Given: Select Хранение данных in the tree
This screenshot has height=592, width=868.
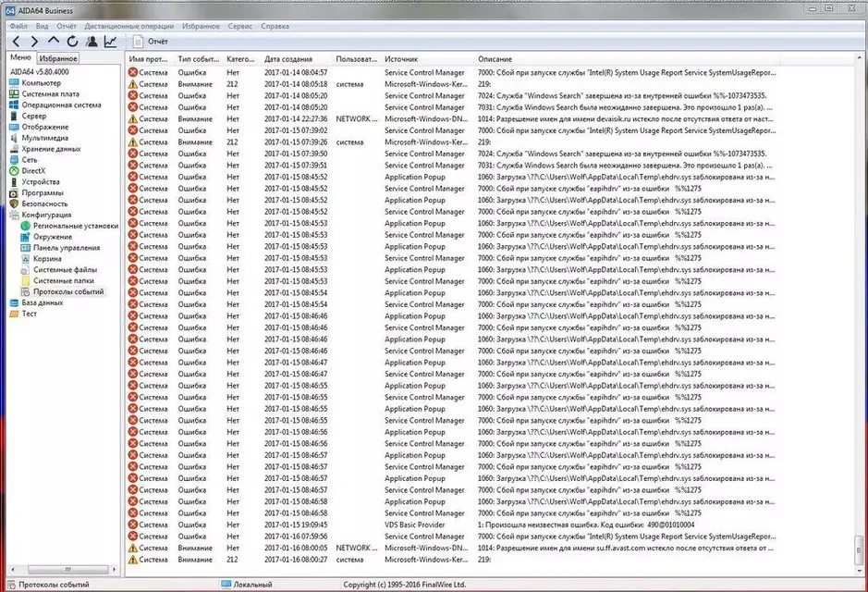Looking at the screenshot, I should point(51,149).
